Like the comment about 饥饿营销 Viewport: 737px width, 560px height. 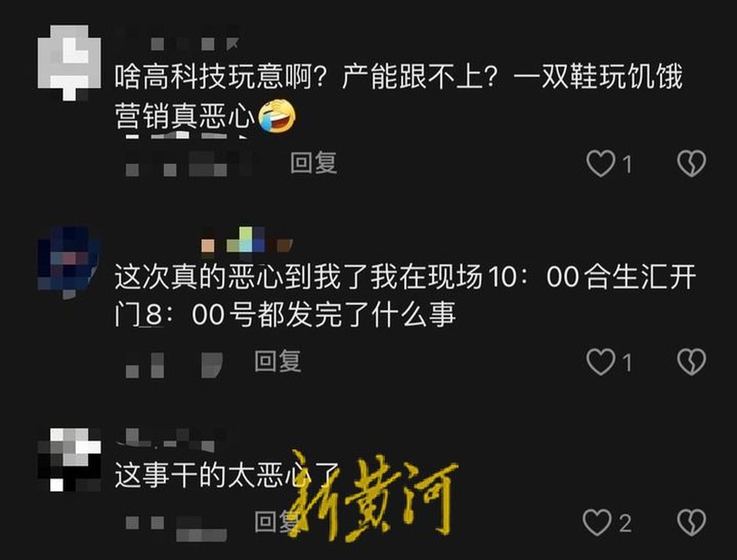click(x=601, y=163)
